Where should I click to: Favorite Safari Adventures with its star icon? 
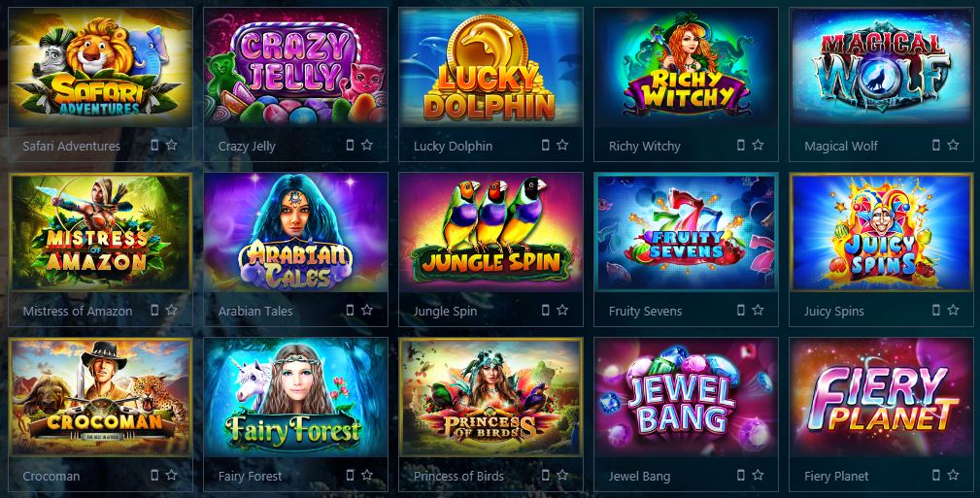tap(171, 145)
